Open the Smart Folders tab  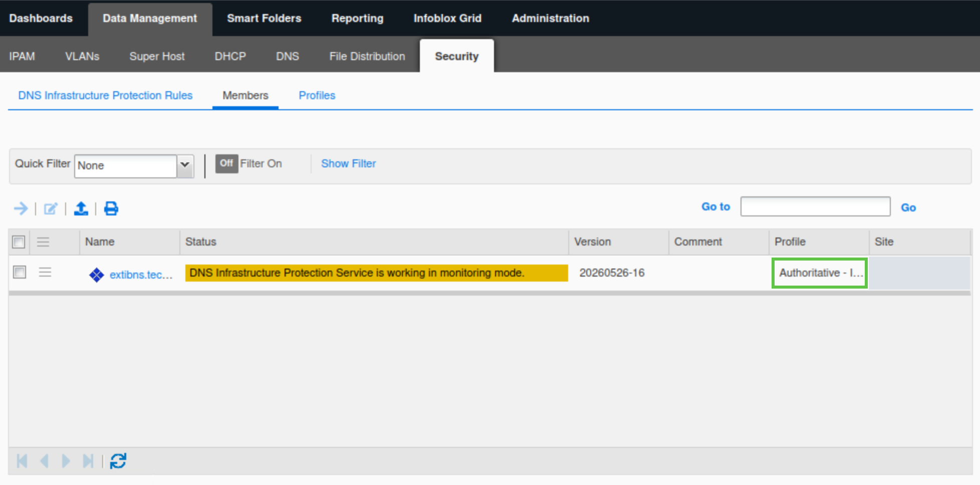(264, 18)
